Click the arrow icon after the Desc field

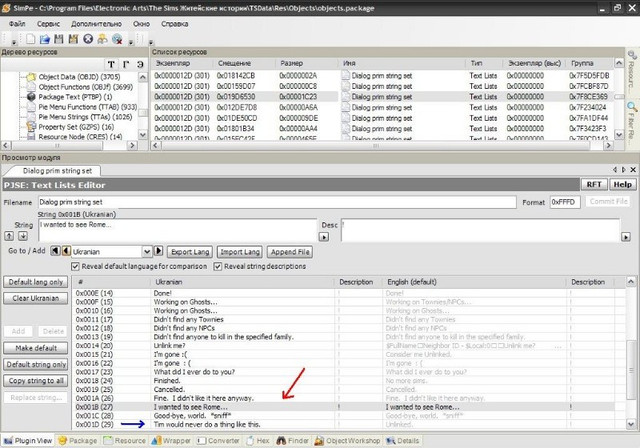[626, 237]
